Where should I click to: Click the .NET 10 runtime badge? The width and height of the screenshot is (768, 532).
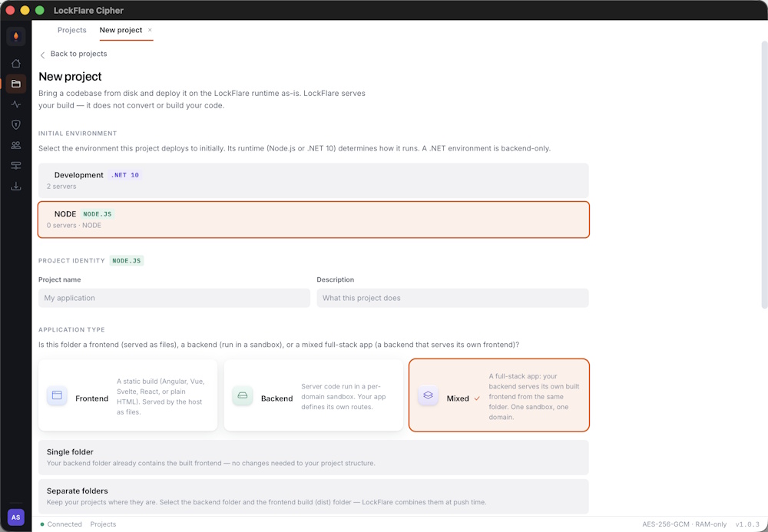point(125,175)
